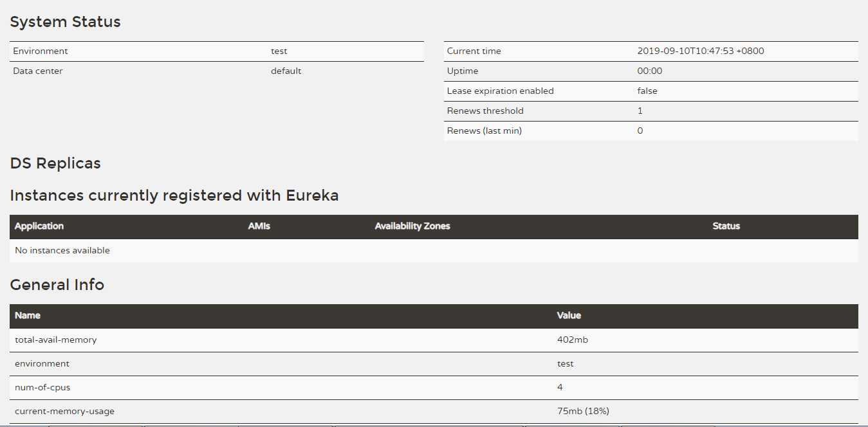Image resolution: width=868 pixels, height=427 pixels.
Task: Click the Status column header
Action: (726, 226)
